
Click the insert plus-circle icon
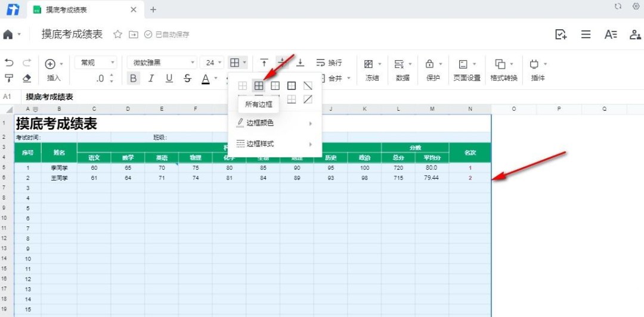[50, 64]
